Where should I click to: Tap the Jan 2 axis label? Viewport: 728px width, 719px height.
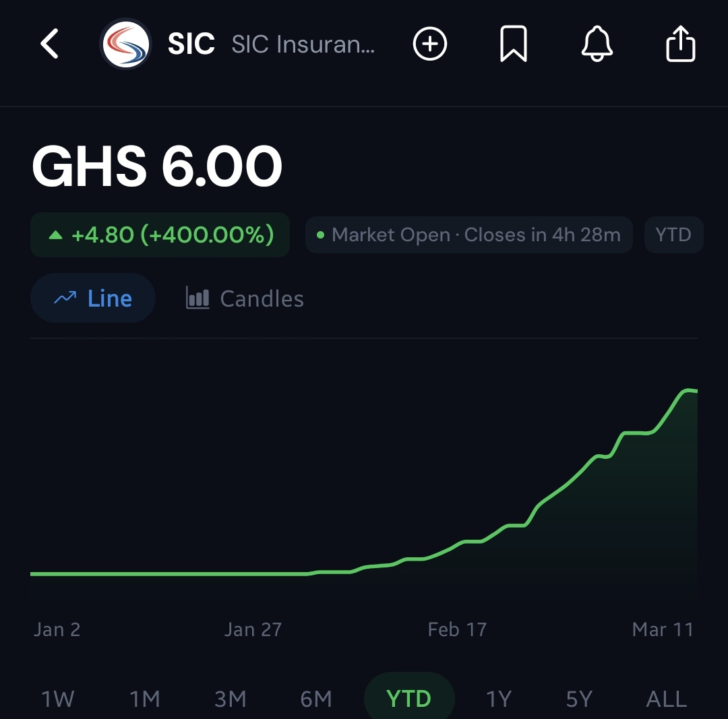[x=57, y=630]
